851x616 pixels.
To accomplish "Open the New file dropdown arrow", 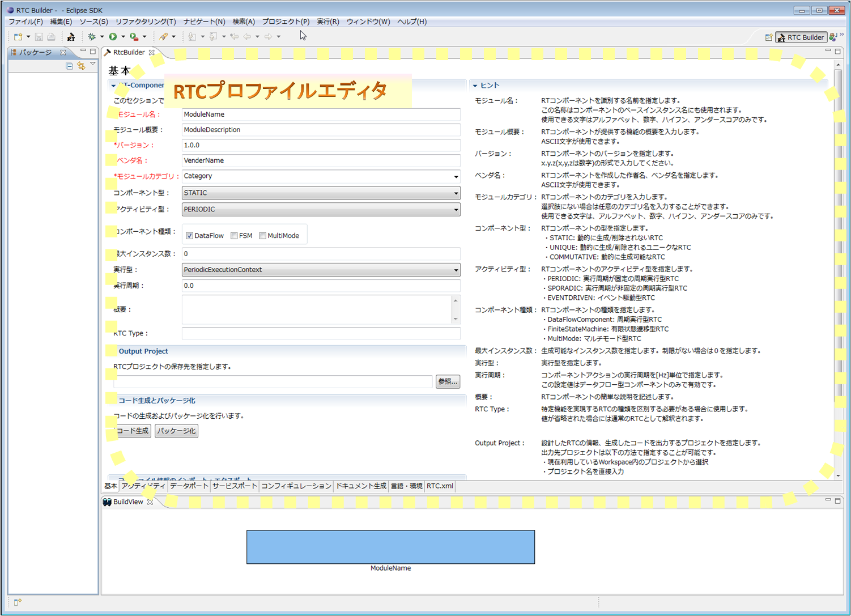I will (28, 37).
